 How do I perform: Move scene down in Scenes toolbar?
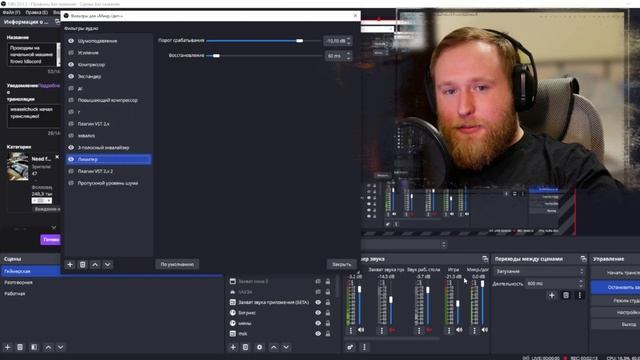[x=60, y=347]
